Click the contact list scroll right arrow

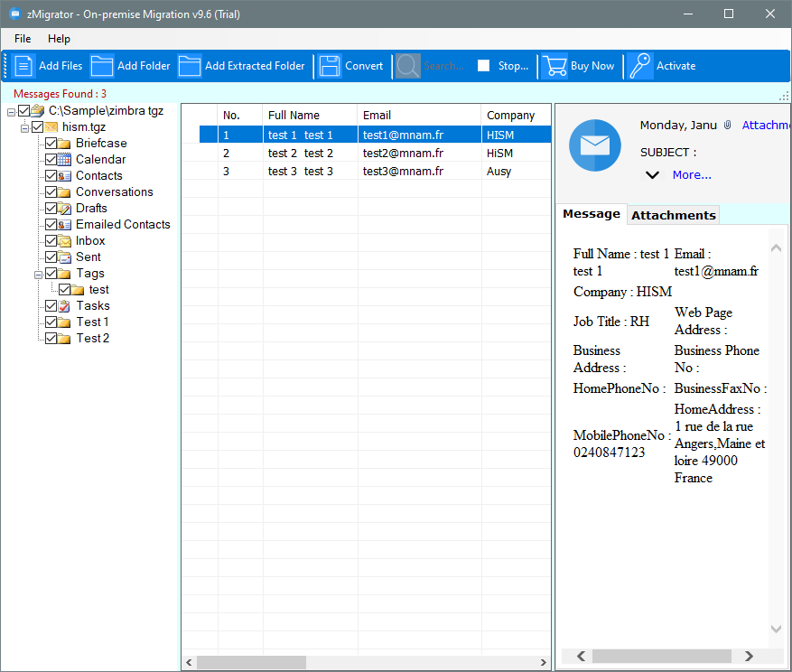click(x=544, y=662)
